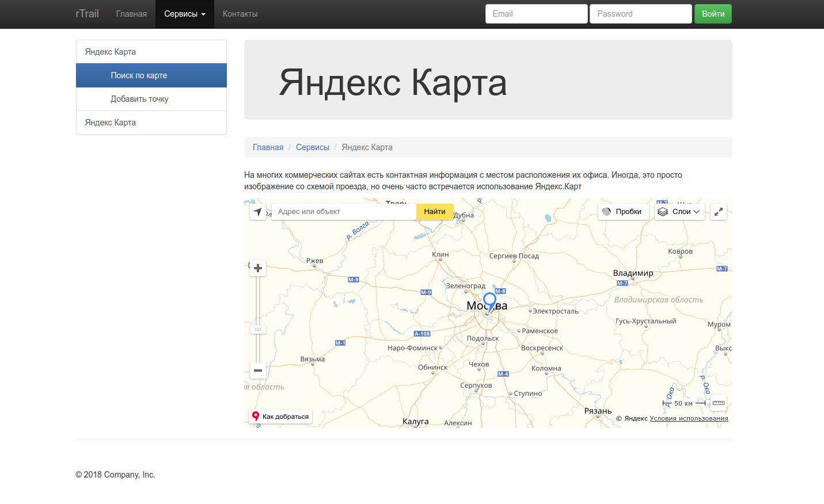824x504 pixels.
Task: Click the © 2018 Company, Inc. footer text
Action: (116, 475)
